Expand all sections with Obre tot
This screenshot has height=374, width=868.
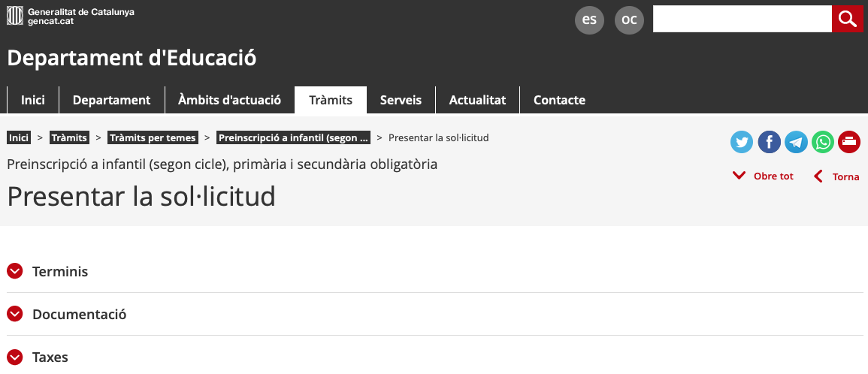(x=764, y=176)
